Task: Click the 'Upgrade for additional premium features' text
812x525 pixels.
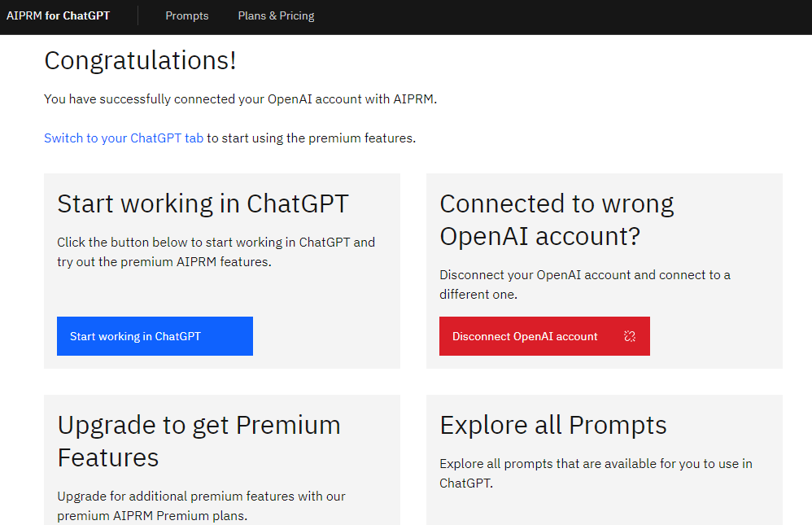Action: click(201, 505)
